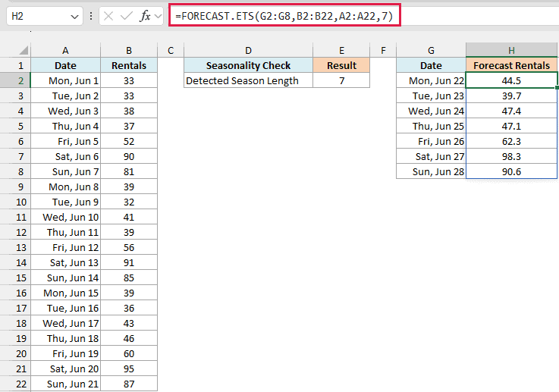Viewport: 559px width, 392px height.
Task: Click the 'Thu, Jun 18' date cell
Action: (65, 338)
